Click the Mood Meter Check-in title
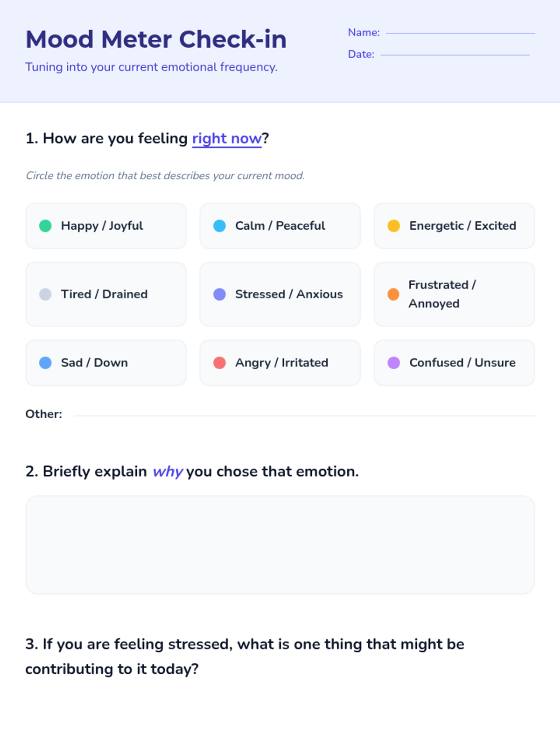This screenshot has height=747, width=560. click(156, 39)
